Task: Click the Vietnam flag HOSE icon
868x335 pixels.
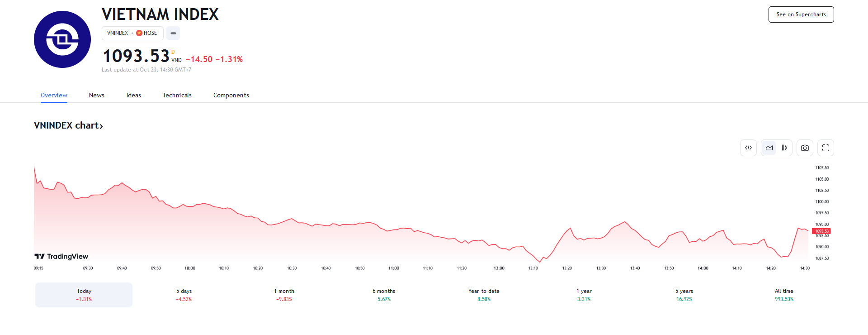Action: tap(139, 33)
